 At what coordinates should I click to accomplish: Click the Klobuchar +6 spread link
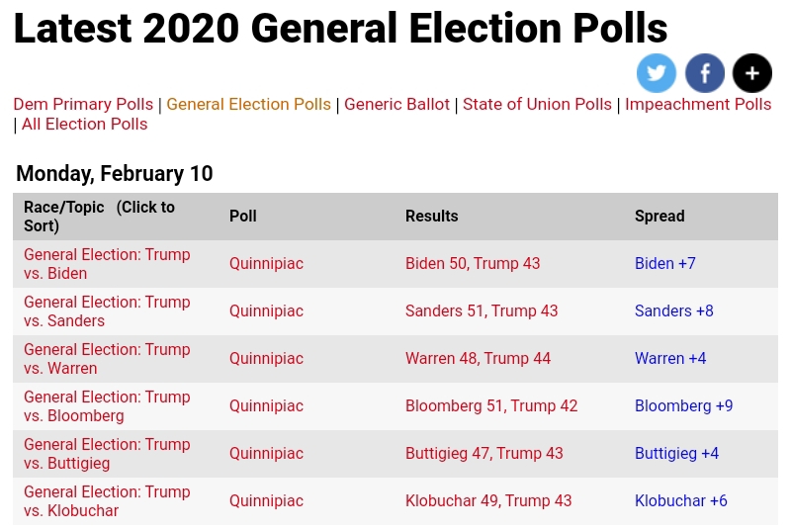(x=680, y=500)
